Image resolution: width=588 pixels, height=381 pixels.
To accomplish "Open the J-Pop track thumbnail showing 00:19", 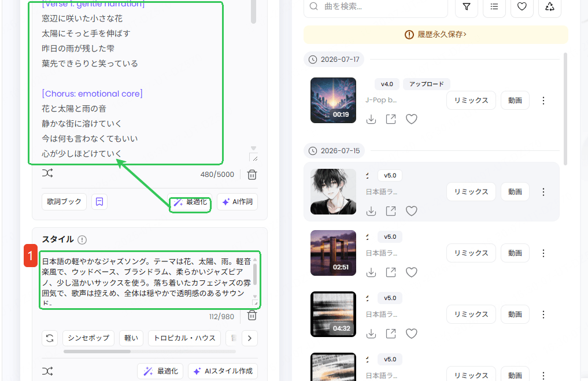I will [x=333, y=101].
